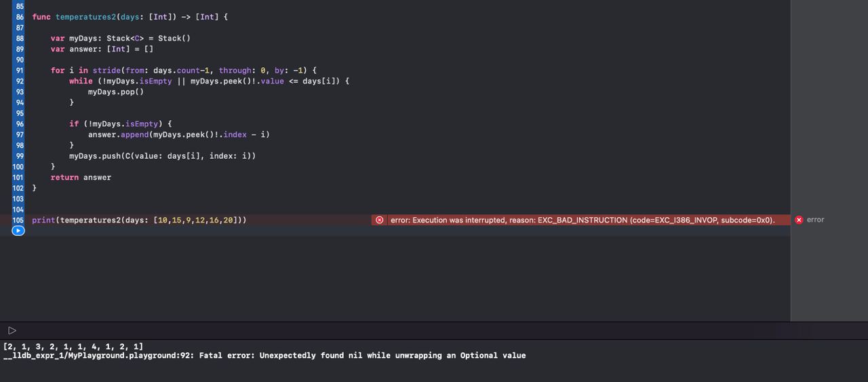The image size is (868, 382).
Task: Click the execute playground button in debug bar
Action: (12, 330)
